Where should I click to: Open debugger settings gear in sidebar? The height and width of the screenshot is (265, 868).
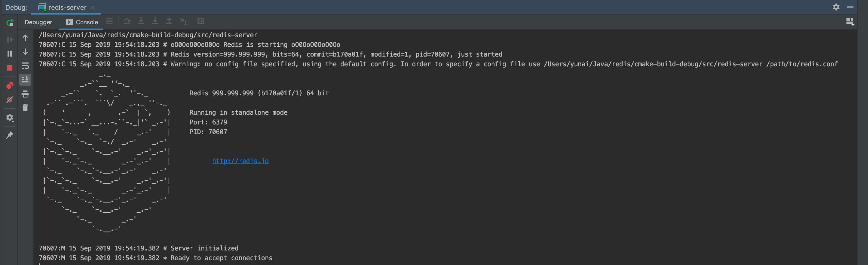point(10,118)
